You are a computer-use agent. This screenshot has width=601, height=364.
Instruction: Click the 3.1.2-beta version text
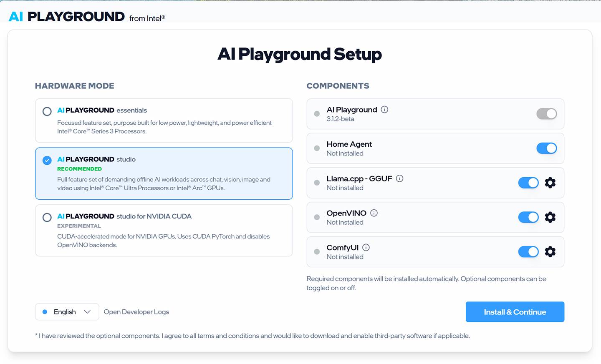340,119
